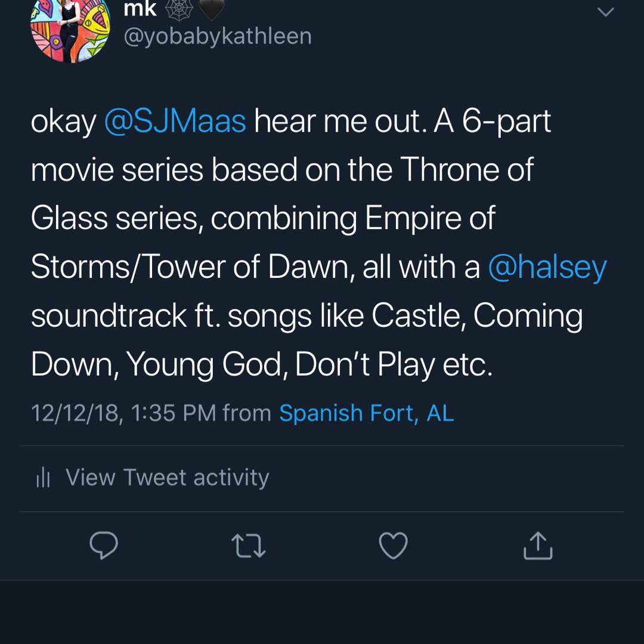
Task: Retweet this tweet using the arrows icon
Action: (249, 546)
